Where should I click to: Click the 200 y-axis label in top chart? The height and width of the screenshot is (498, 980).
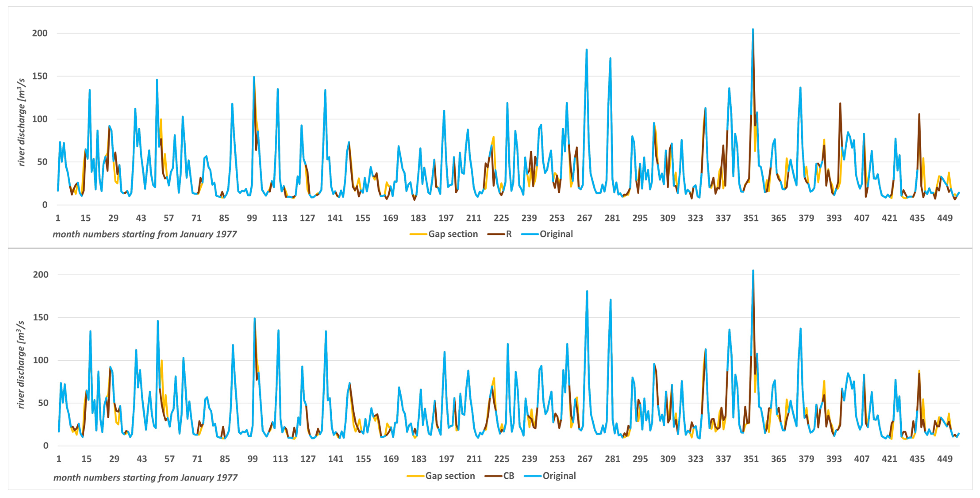40,33
